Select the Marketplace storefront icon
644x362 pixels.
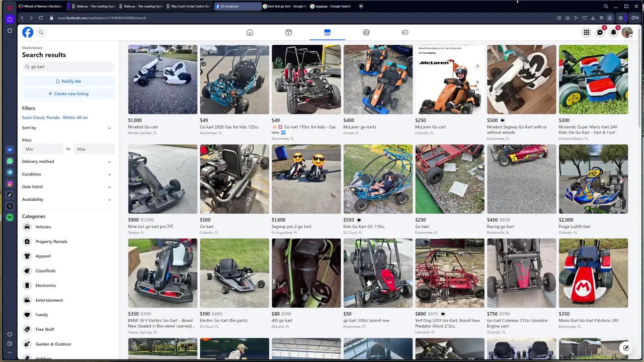click(x=327, y=32)
